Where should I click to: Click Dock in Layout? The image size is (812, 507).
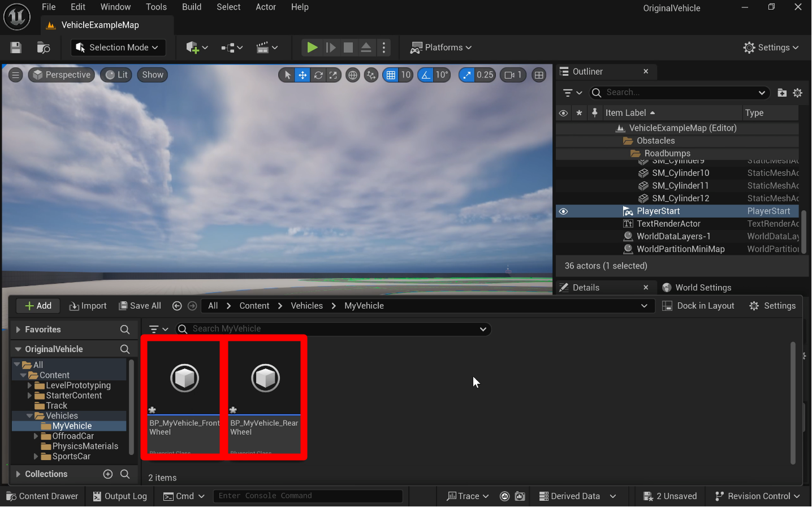point(698,306)
